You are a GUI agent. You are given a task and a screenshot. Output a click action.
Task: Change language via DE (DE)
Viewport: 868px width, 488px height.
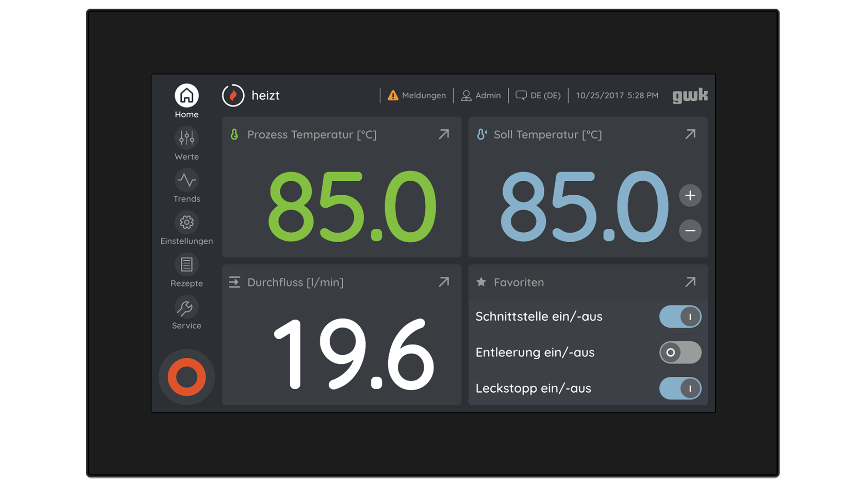coord(538,95)
